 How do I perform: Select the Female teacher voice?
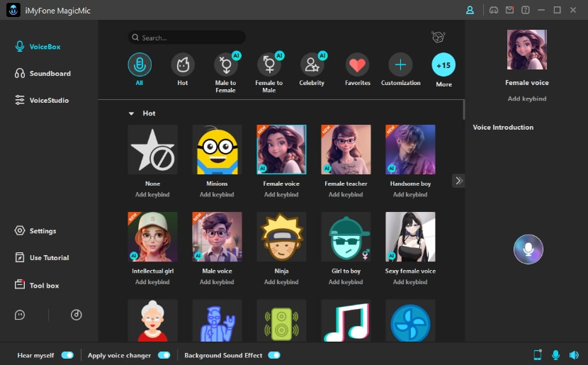[346, 150]
